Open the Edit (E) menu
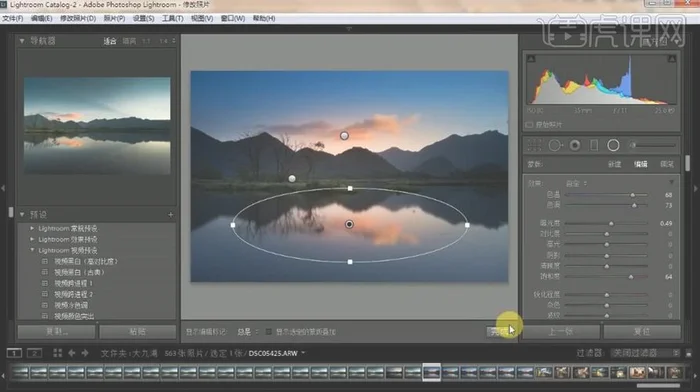This screenshot has width=700, height=392. (x=42, y=18)
